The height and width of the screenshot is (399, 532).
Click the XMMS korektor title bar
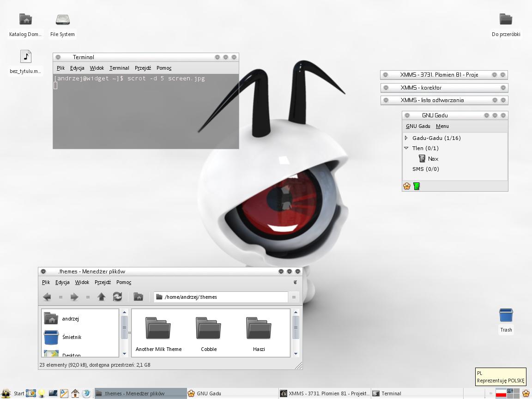click(x=444, y=88)
